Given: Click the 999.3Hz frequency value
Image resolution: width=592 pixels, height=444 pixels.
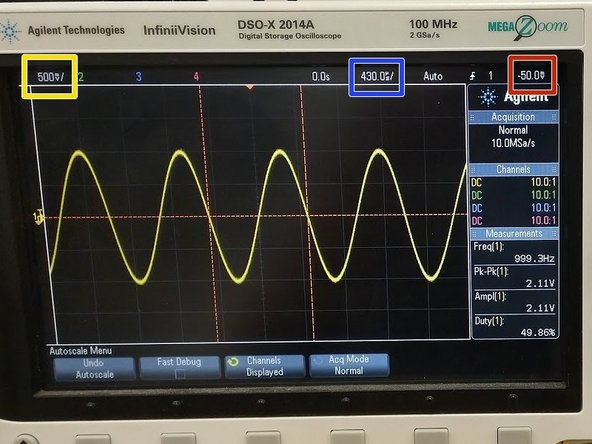Looking at the screenshot, I should point(534,259).
